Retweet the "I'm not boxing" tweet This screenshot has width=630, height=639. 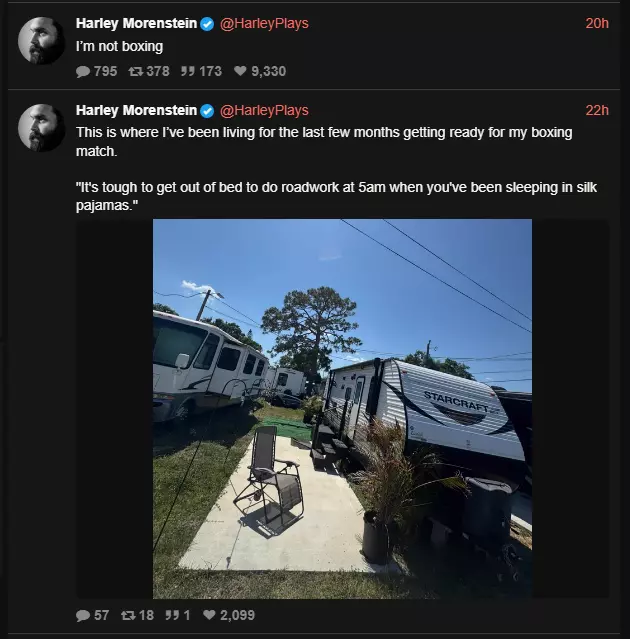tap(149, 71)
